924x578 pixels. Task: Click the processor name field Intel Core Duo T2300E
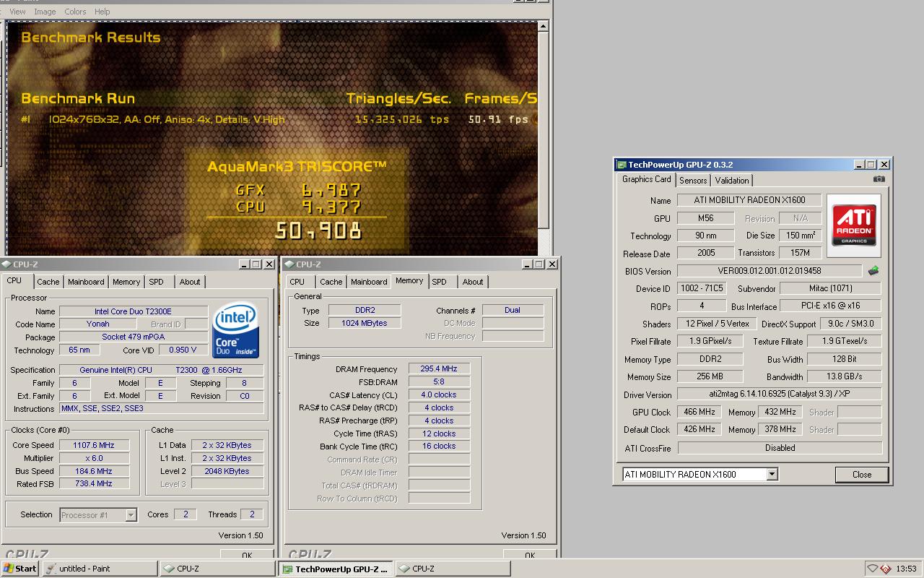click(x=134, y=311)
